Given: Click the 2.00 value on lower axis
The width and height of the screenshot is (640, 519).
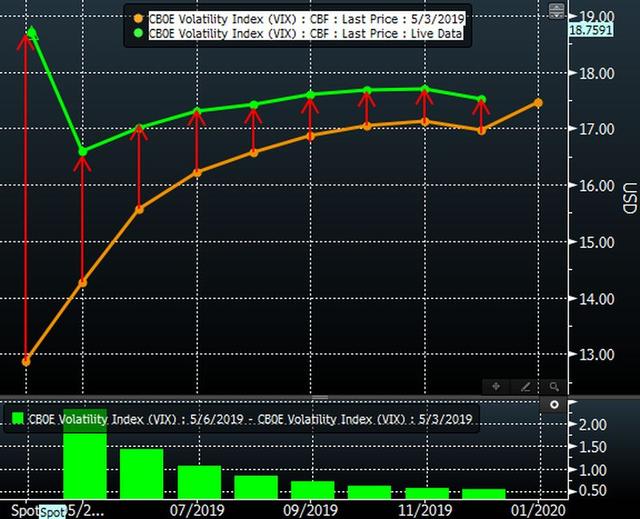Looking at the screenshot, I should pos(593,425).
